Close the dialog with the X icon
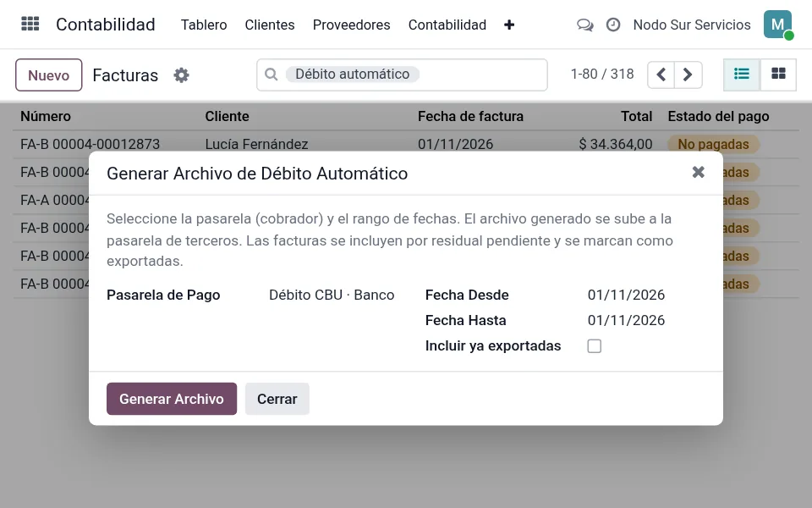This screenshot has width=812, height=508. (698, 172)
